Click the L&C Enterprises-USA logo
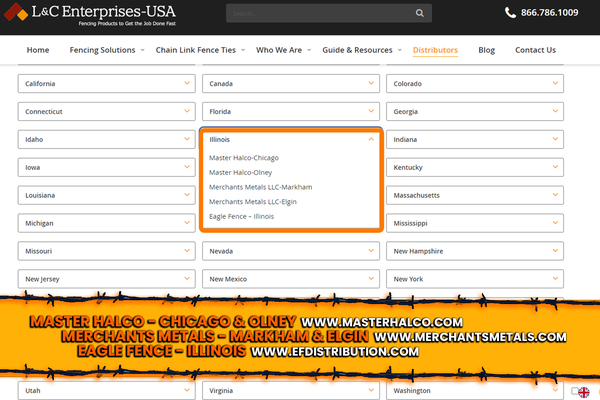 [x=90, y=14]
